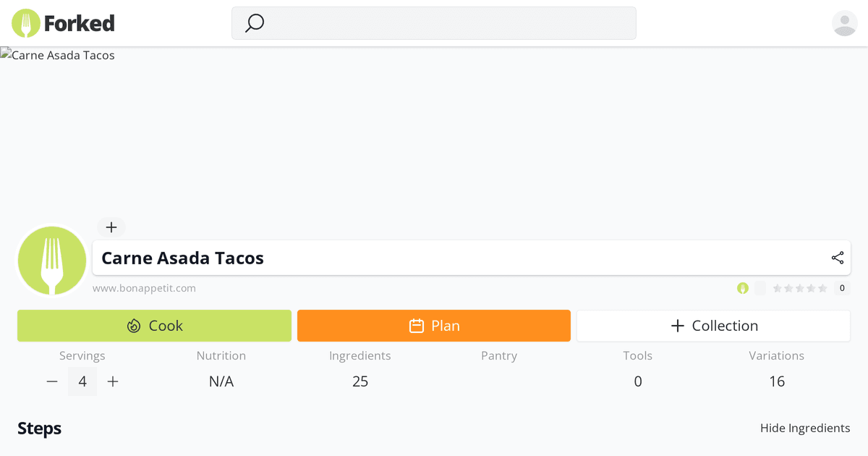Open the www.bonappetit.com source link

[144, 288]
